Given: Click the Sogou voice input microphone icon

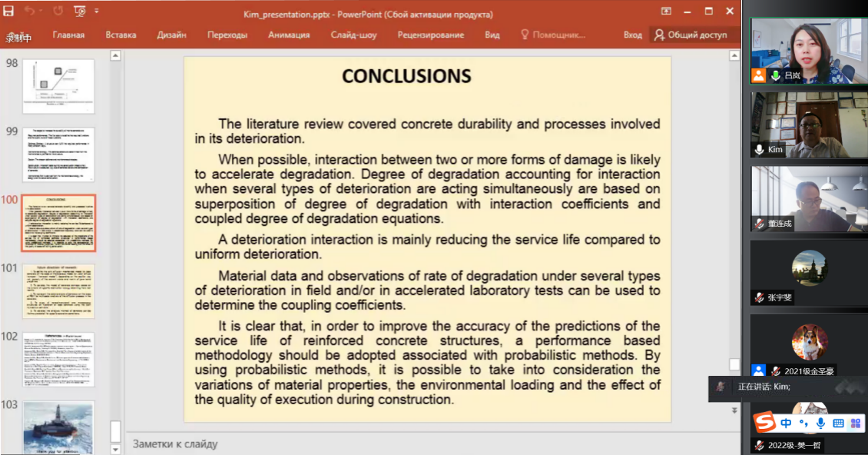Looking at the screenshot, I should [x=820, y=423].
